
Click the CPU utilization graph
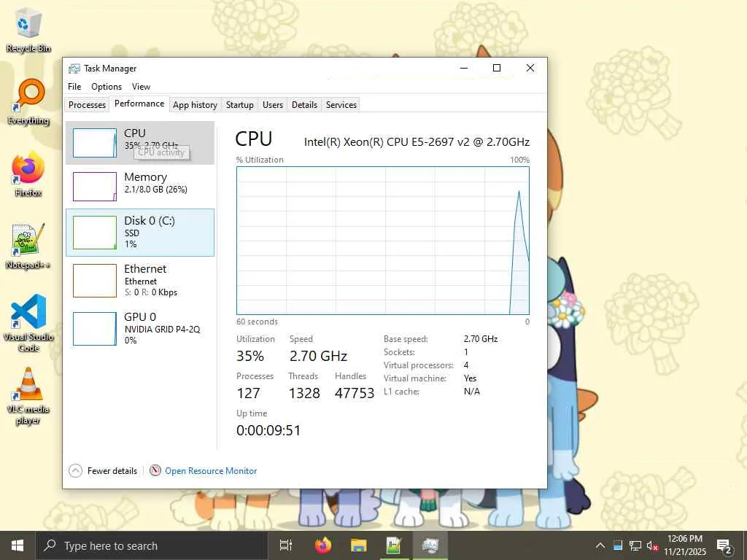[x=382, y=241]
